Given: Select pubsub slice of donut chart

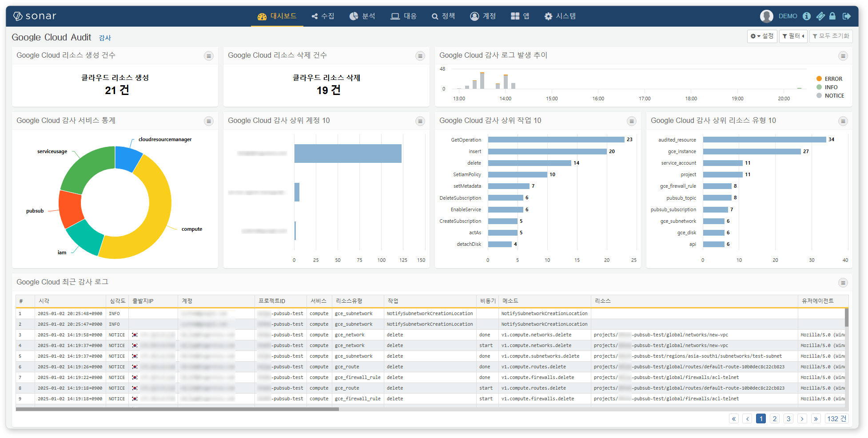Looking at the screenshot, I should (x=70, y=209).
